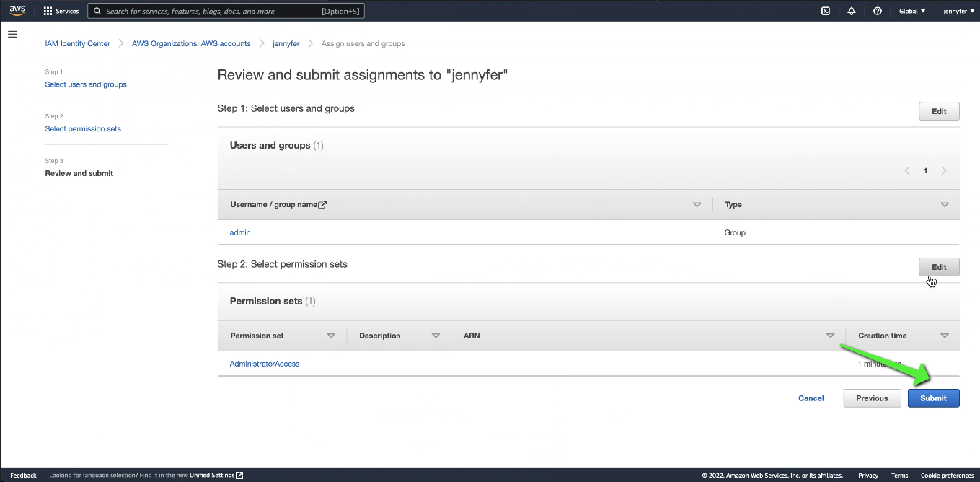Image resolution: width=980 pixels, height=482 pixels.
Task: Open the AdministratorAccess permission set link
Action: pos(265,364)
